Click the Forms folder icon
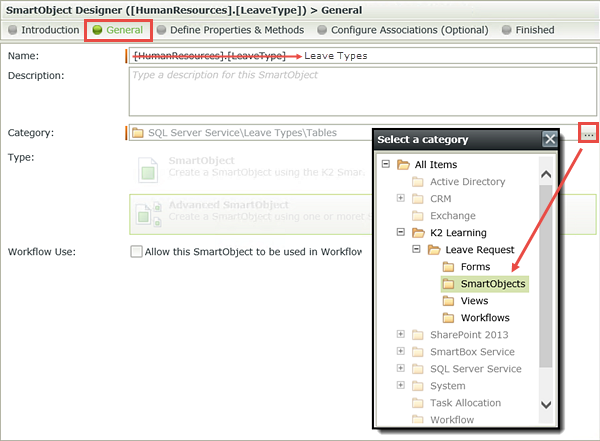The height and width of the screenshot is (441, 600). point(448,267)
